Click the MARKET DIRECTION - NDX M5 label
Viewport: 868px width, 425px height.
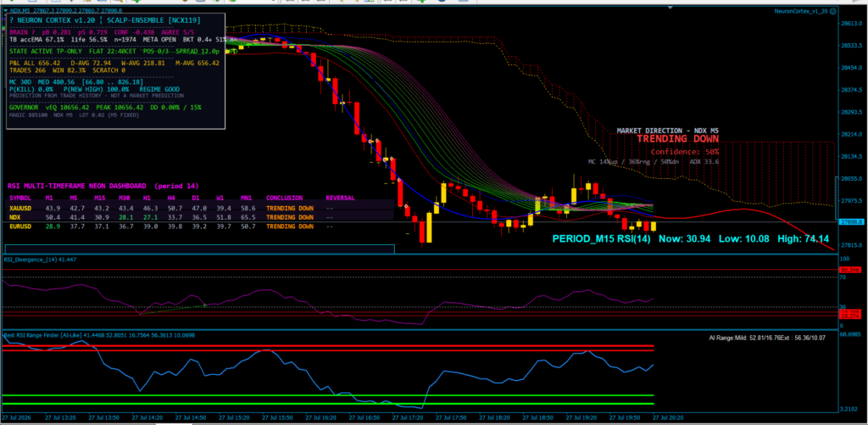(668, 131)
